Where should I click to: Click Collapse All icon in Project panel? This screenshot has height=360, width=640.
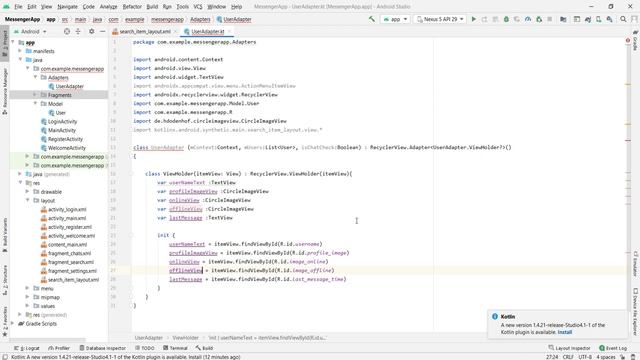click(78, 31)
